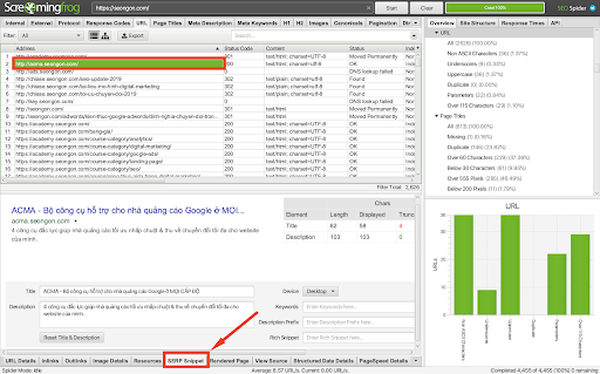The image size is (600, 374).
Task: Switch to tree view icon
Action: [x=105, y=36]
